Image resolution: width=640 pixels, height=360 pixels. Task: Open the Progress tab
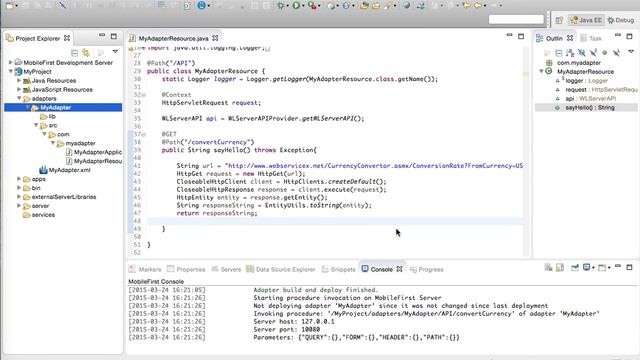[x=427, y=269]
